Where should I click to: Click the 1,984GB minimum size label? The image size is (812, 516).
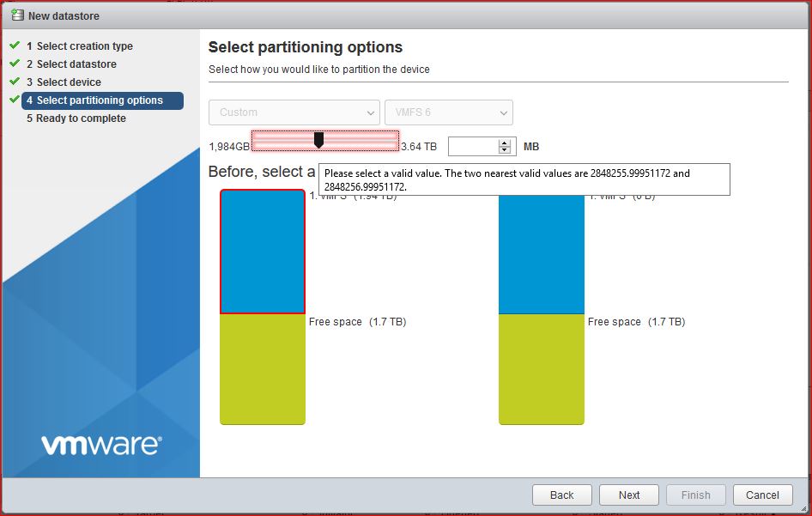[229, 147]
